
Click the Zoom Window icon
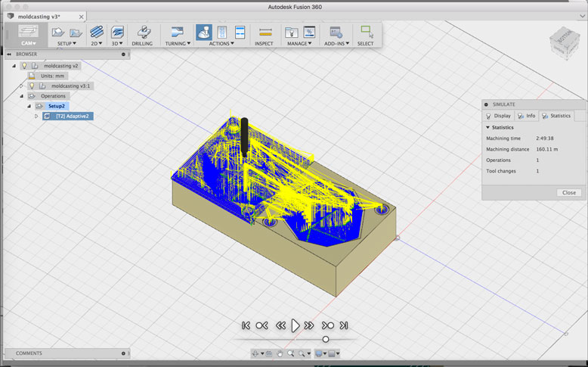coord(302,353)
